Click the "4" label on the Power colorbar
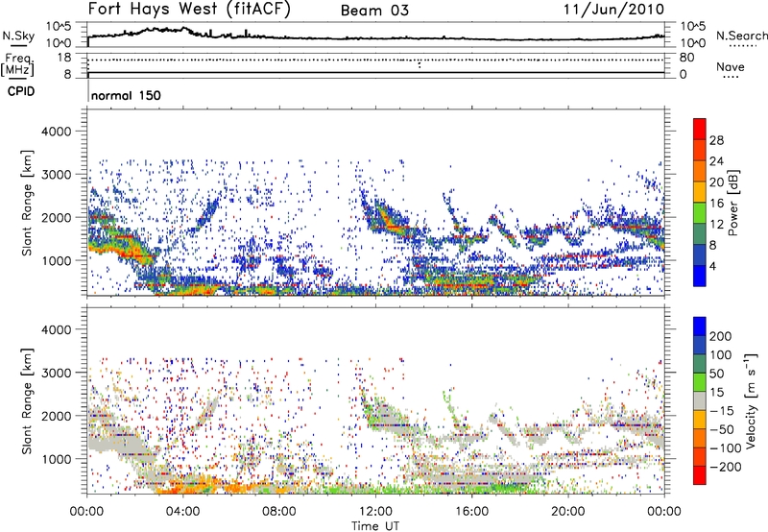The width and height of the screenshot is (768, 532). point(712,266)
